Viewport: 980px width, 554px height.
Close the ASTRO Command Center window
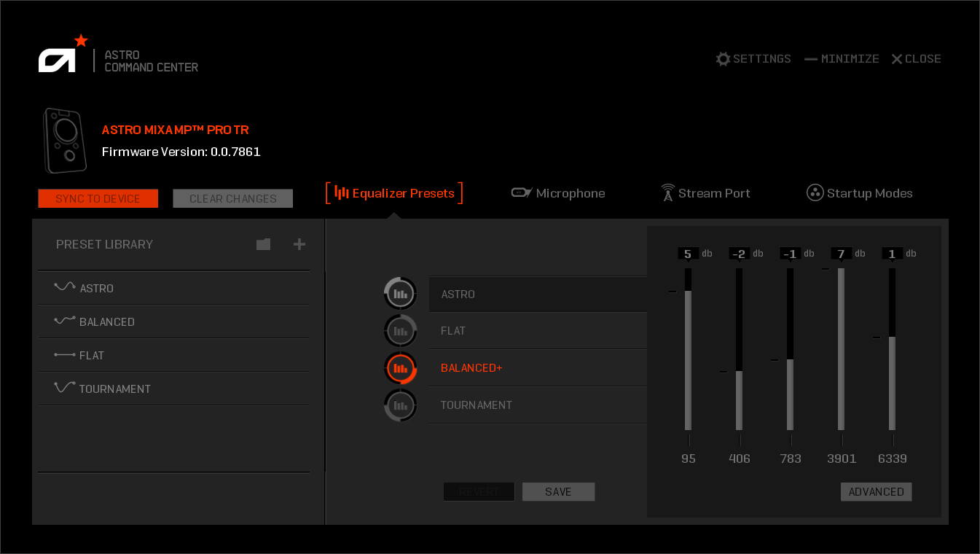(x=916, y=59)
